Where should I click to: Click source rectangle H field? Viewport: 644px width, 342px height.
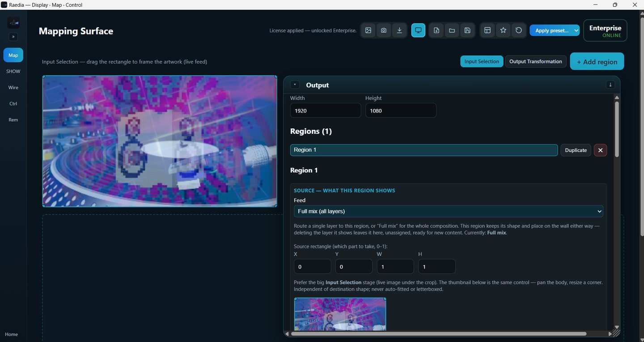coord(437,266)
